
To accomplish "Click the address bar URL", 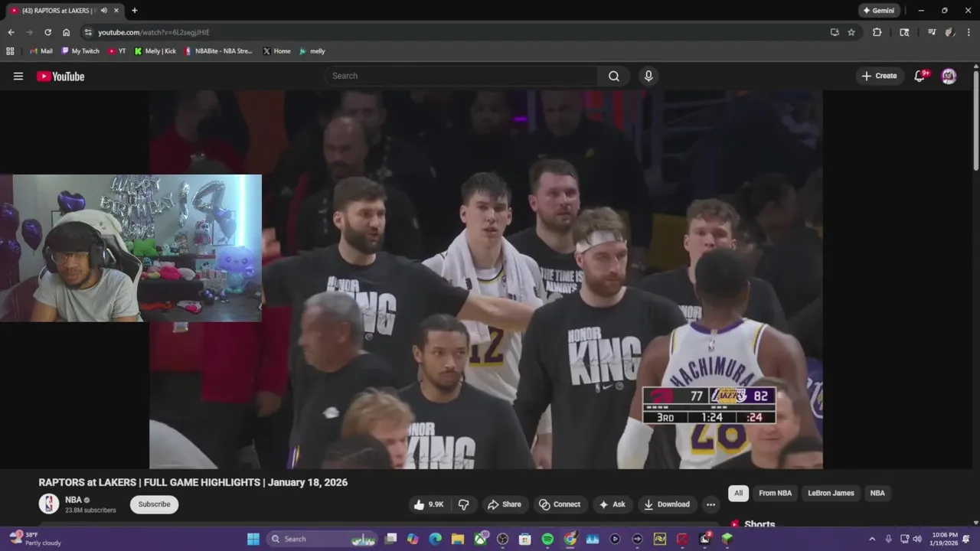I will (153, 32).
